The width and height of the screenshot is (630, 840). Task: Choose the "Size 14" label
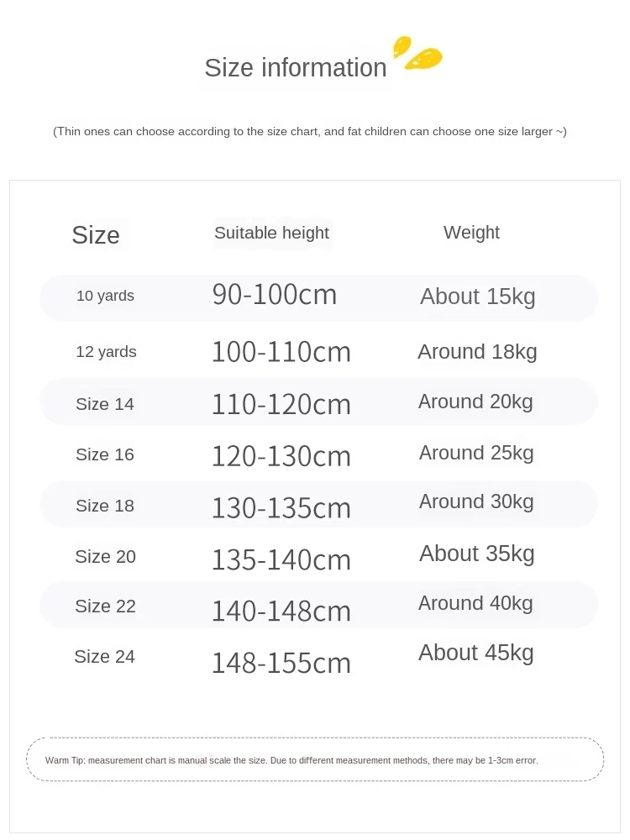[105, 404]
